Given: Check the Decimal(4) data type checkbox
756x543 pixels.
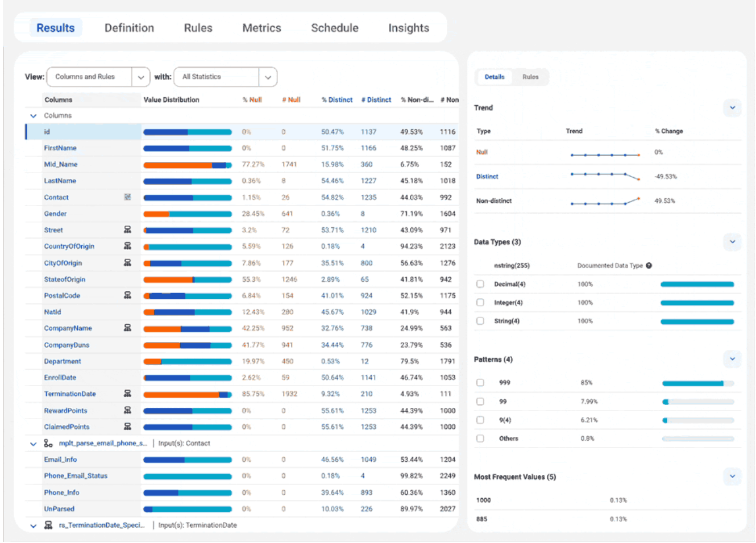Looking at the screenshot, I should point(480,284).
